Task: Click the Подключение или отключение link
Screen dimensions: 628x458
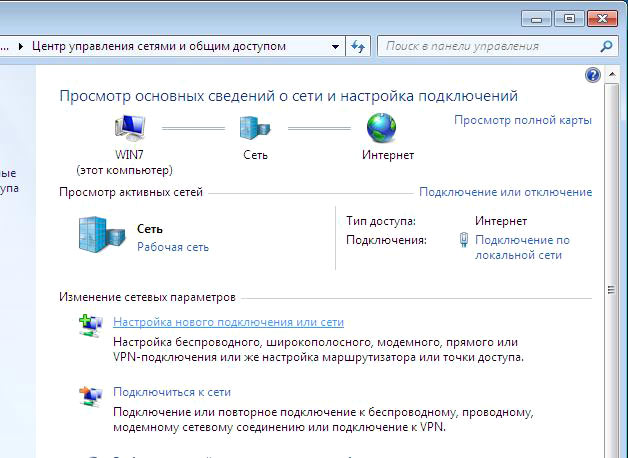Action: tap(505, 192)
